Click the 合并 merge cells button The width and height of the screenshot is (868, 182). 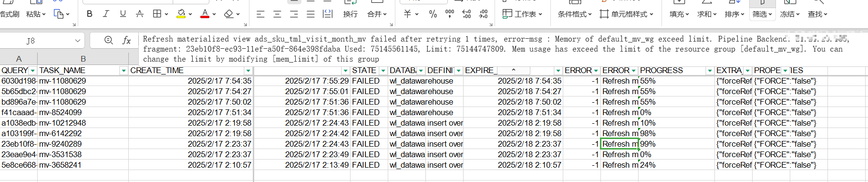coord(377,14)
